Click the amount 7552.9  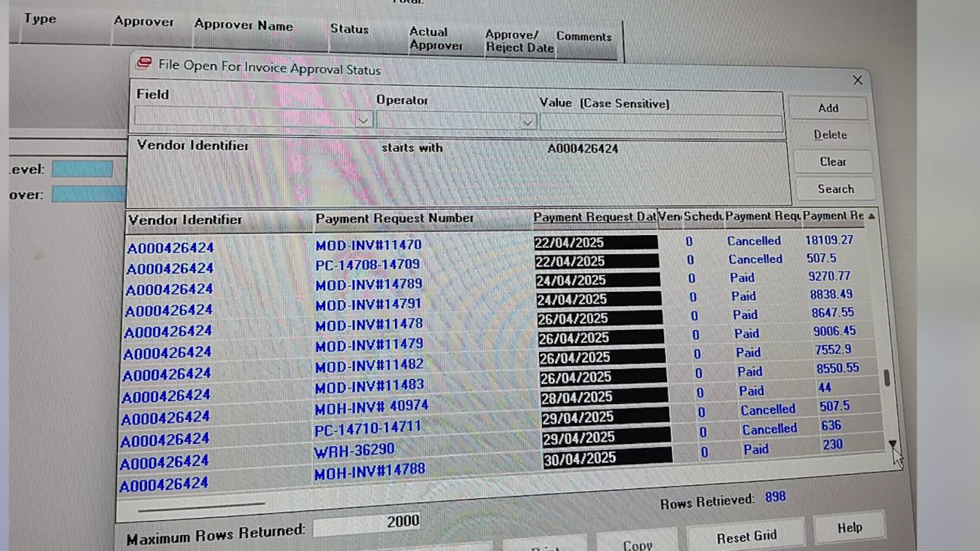click(x=833, y=350)
